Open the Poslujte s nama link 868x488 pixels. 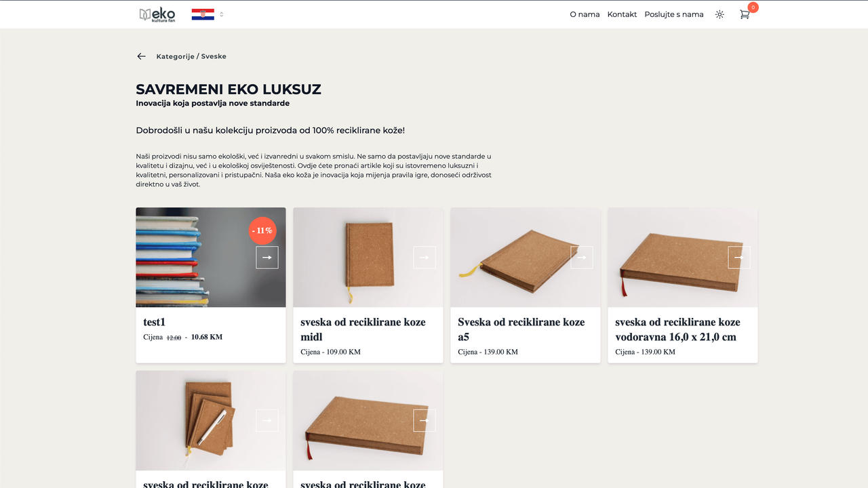pyautogui.click(x=674, y=14)
